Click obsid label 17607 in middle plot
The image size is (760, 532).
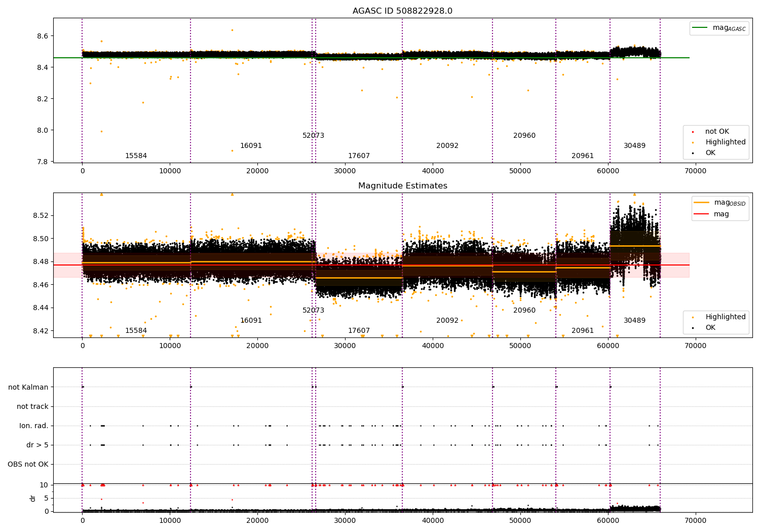point(359,331)
